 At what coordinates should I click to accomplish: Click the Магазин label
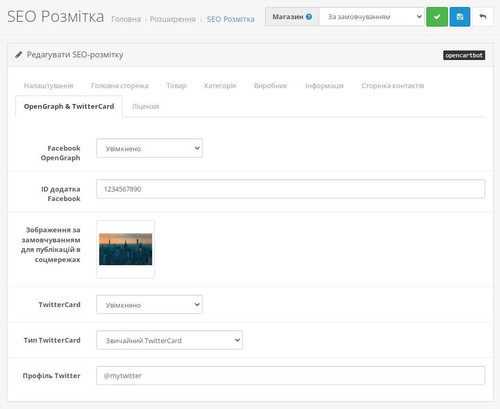pyautogui.click(x=288, y=17)
